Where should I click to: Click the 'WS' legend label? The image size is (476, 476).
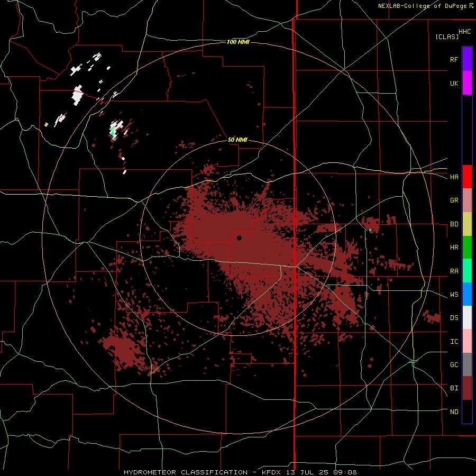[454, 295]
